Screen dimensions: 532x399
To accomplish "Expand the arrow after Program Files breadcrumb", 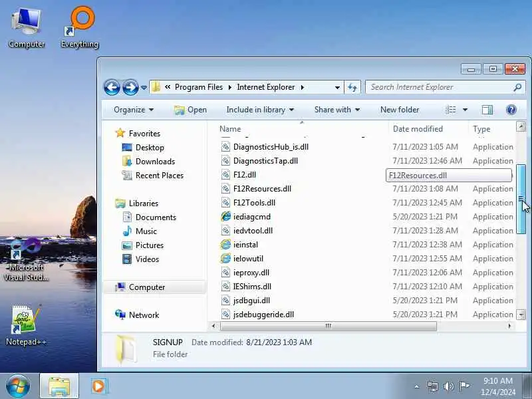I will tap(230, 88).
